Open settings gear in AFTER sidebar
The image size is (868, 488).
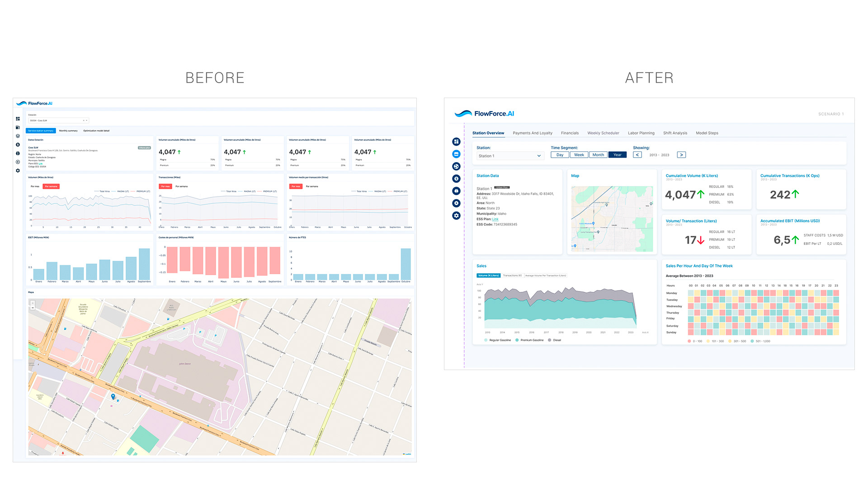(x=456, y=216)
